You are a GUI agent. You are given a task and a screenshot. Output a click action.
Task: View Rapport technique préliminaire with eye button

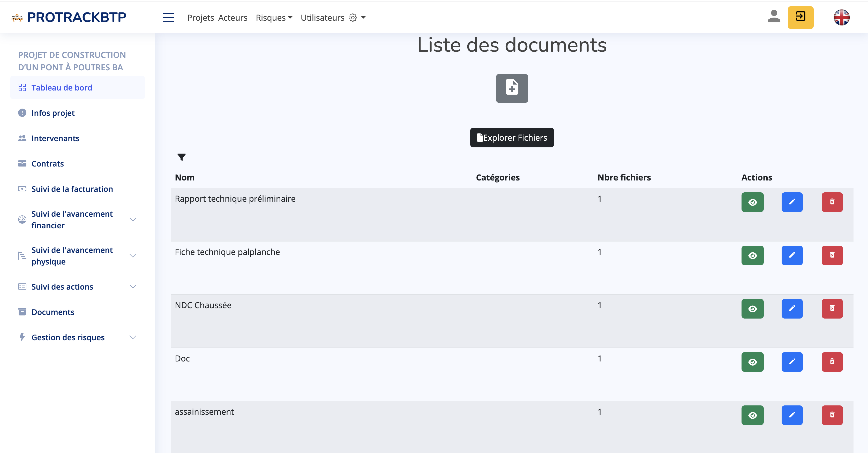pos(752,202)
